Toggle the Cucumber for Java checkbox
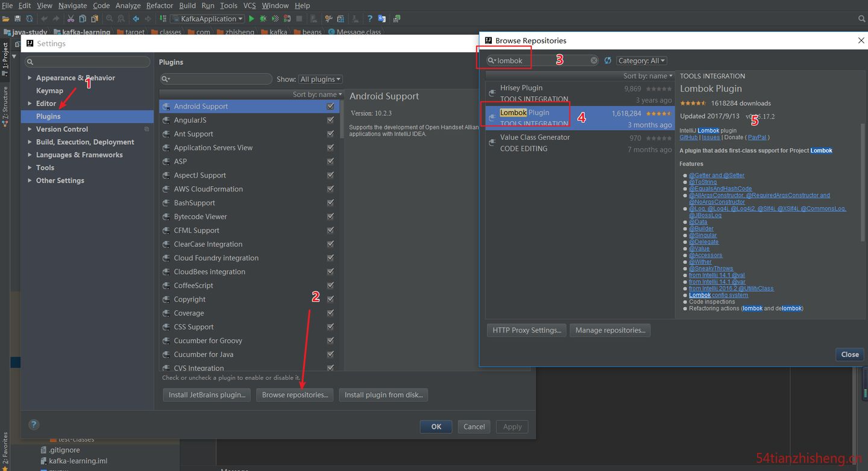Image resolution: width=868 pixels, height=471 pixels. pyautogui.click(x=330, y=354)
